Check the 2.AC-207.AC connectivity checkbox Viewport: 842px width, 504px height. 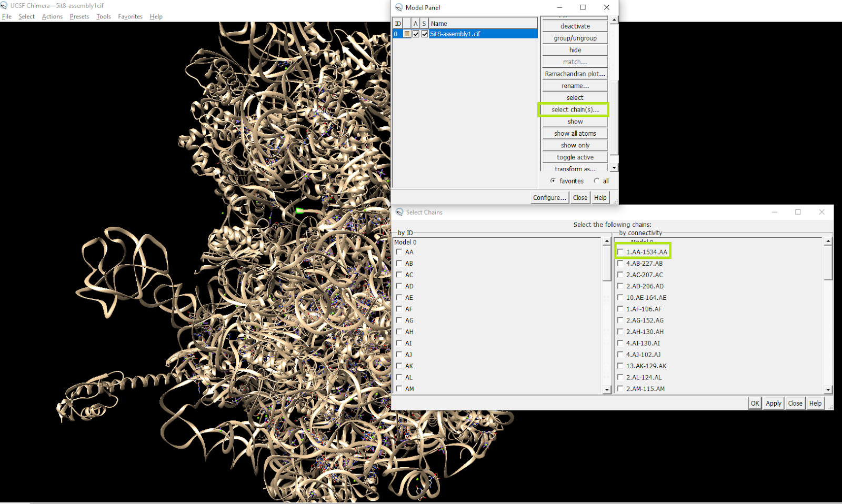(x=620, y=275)
